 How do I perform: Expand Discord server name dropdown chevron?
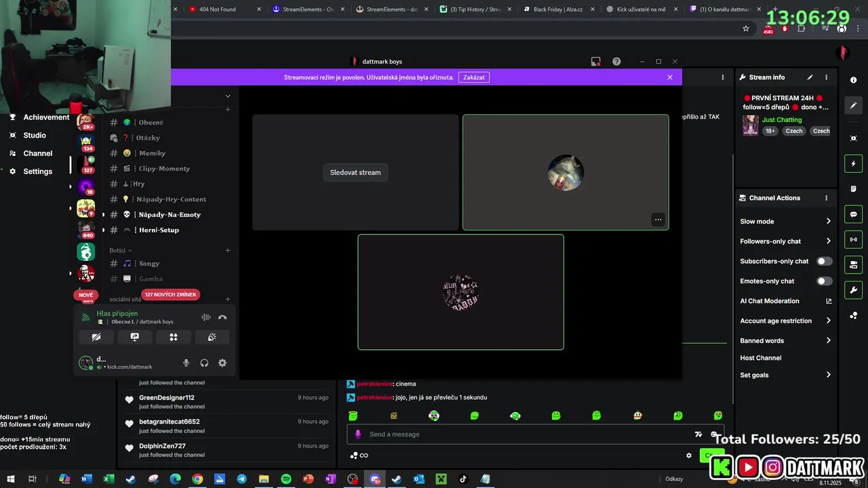click(228, 96)
